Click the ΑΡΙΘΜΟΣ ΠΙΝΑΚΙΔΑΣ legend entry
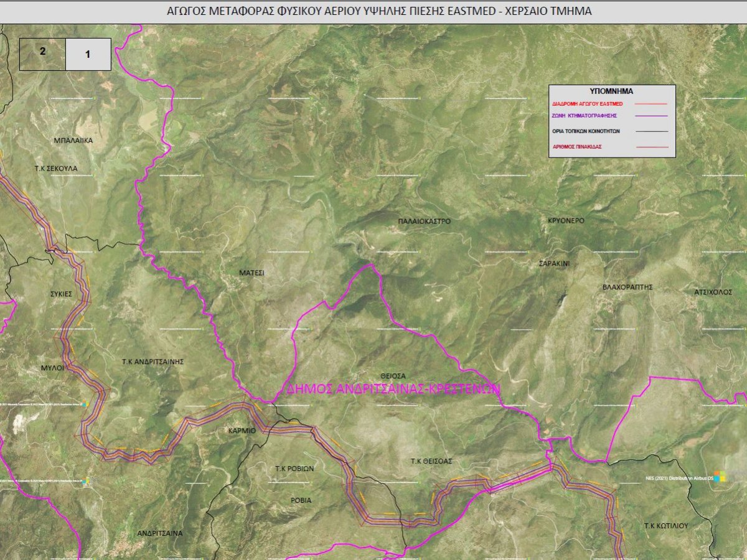This screenshot has width=747, height=560. 576,147
